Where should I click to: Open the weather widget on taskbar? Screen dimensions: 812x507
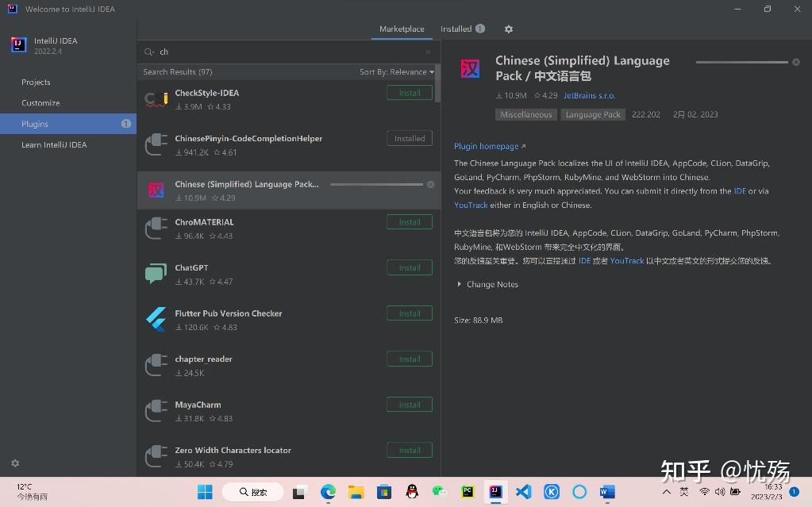pos(32,491)
